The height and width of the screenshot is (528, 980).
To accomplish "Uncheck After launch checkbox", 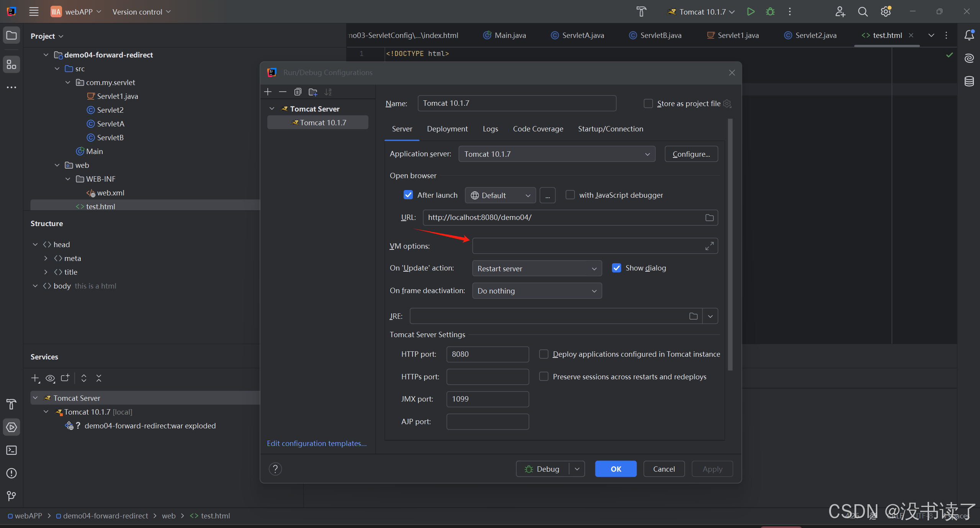I will [x=408, y=195].
